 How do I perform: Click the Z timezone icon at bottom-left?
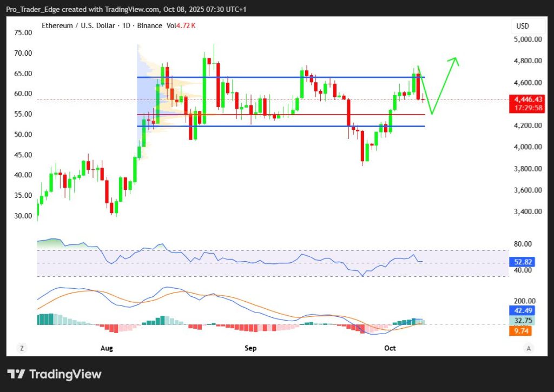22,349
